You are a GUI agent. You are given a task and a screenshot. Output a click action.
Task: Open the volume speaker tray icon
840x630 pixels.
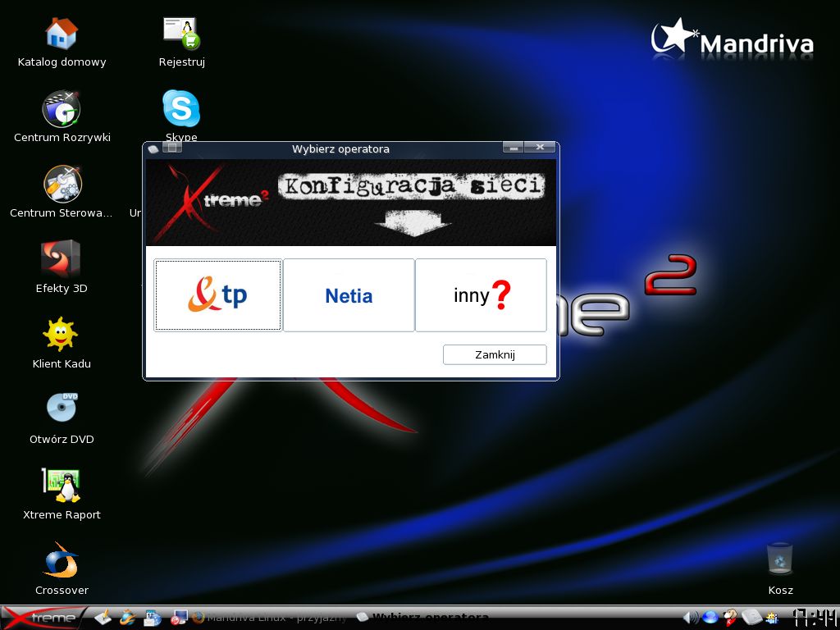pyautogui.click(x=691, y=618)
